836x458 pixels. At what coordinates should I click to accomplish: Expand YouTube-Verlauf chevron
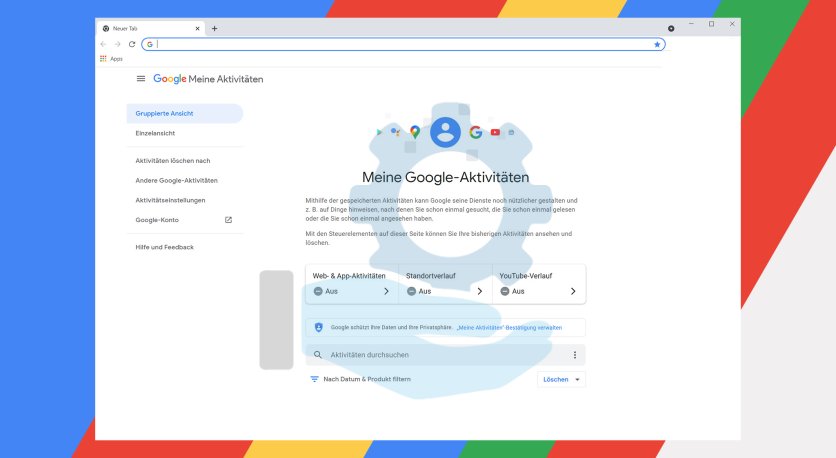click(573, 291)
